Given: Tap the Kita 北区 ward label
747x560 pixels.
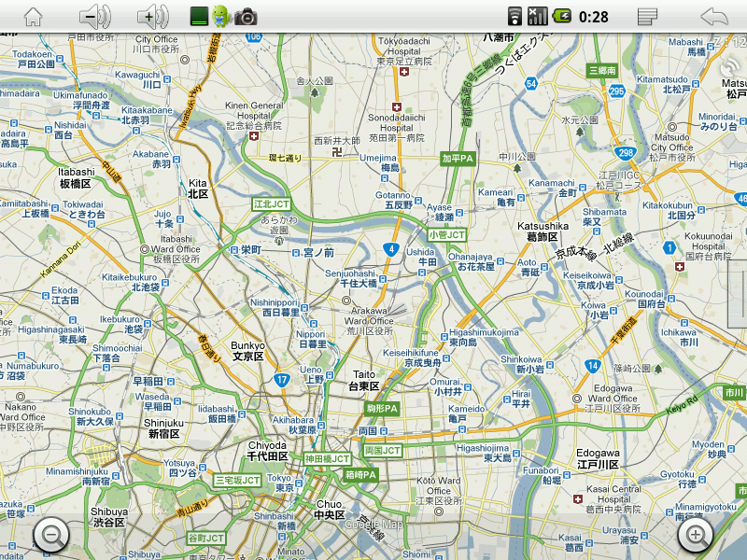Looking at the screenshot, I should pyautogui.click(x=198, y=189).
